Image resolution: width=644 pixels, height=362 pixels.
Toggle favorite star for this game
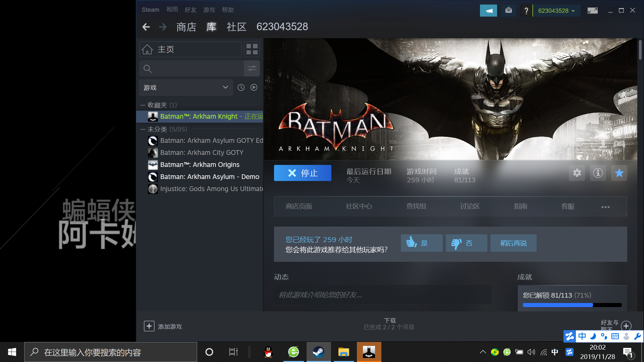619,173
